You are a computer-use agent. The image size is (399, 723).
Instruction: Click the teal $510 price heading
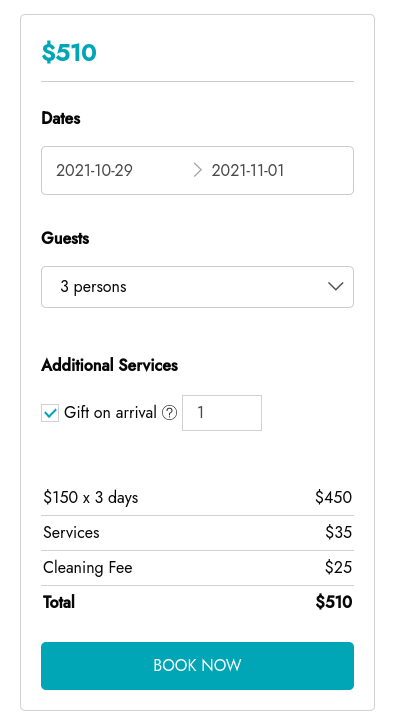click(69, 52)
